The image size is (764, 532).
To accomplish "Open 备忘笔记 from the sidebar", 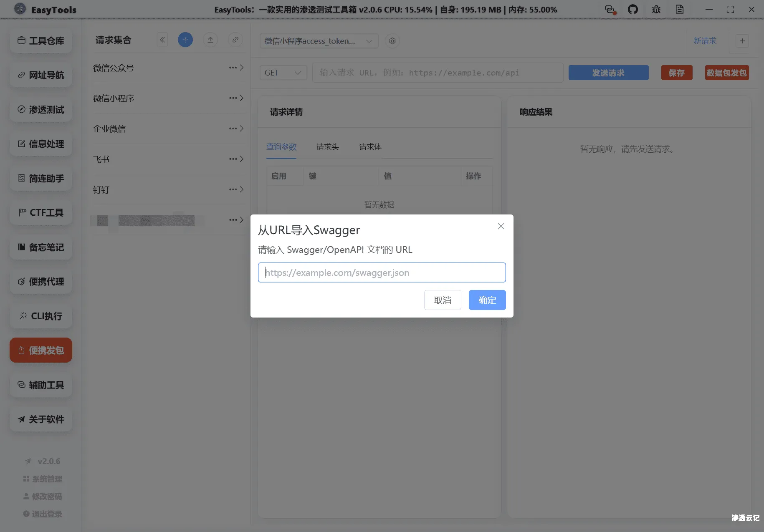I will click(40, 247).
